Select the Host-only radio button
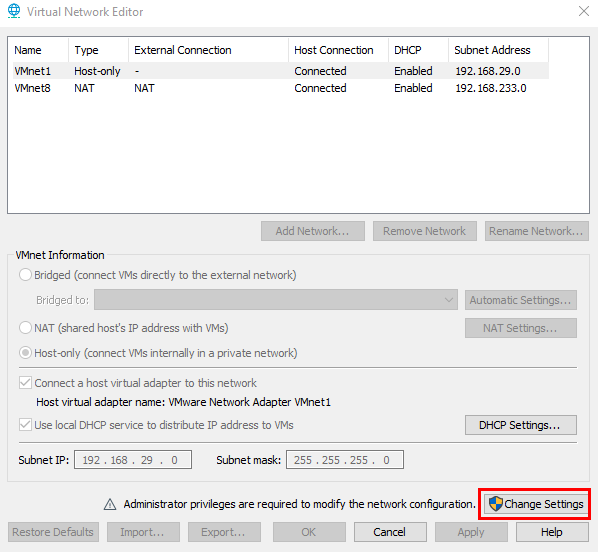598x552 pixels. pyautogui.click(x=25, y=353)
